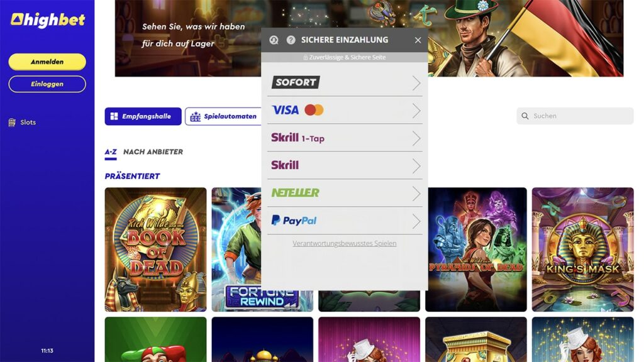
Task: Choose the Visa Mastercard payment option
Action: click(345, 110)
